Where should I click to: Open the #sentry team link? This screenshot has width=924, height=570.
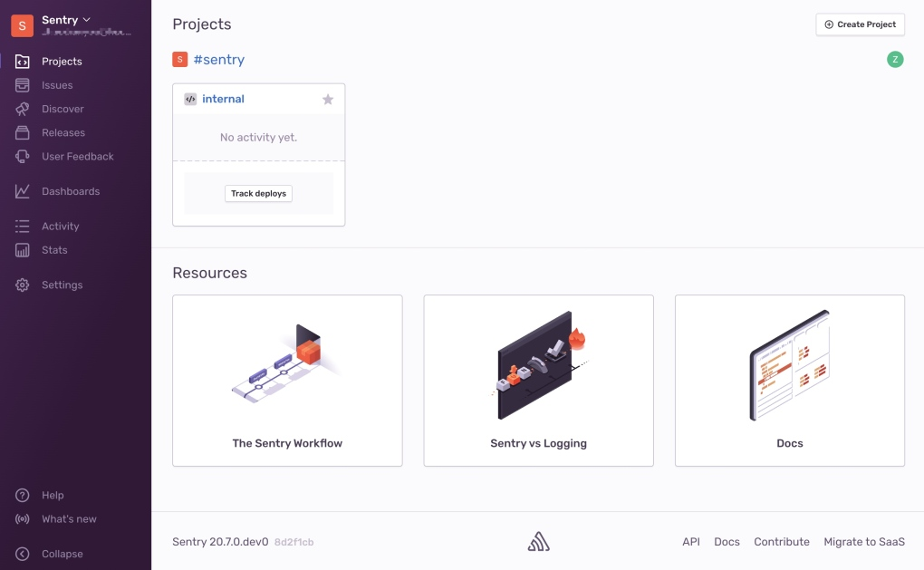tap(218, 60)
